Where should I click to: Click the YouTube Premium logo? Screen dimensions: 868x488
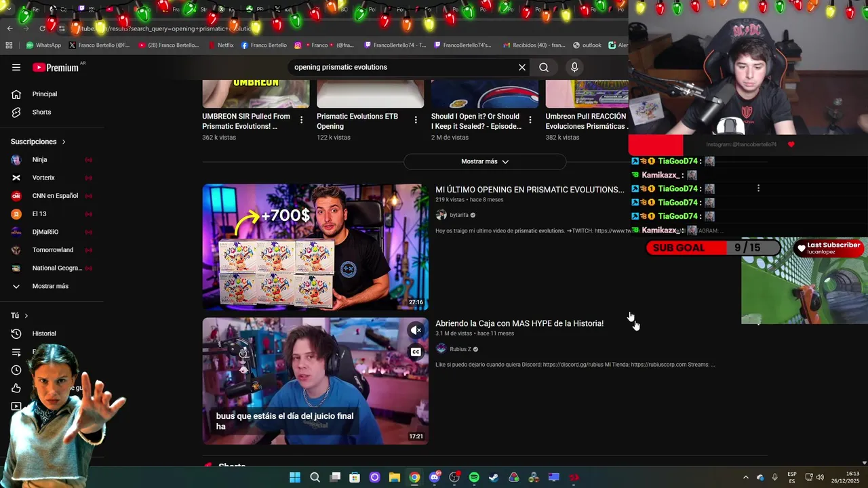click(x=57, y=67)
